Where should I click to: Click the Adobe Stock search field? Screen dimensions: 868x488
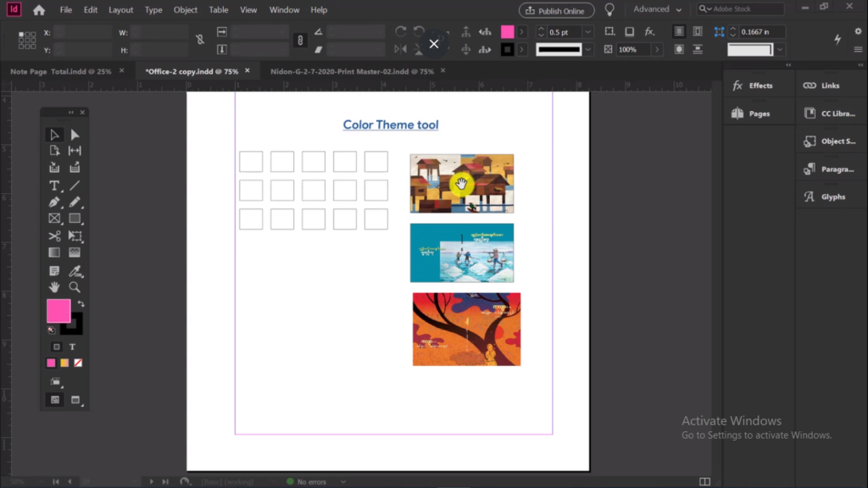click(741, 9)
